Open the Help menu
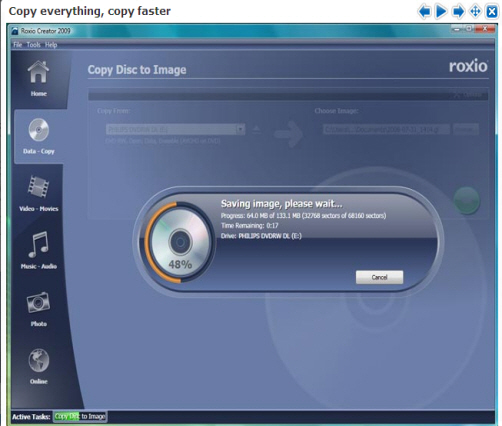 click(51, 45)
